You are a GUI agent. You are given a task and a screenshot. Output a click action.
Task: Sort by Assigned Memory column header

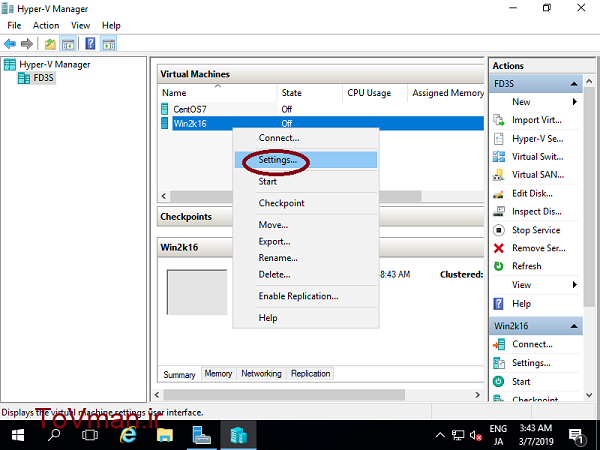(x=446, y=93)
